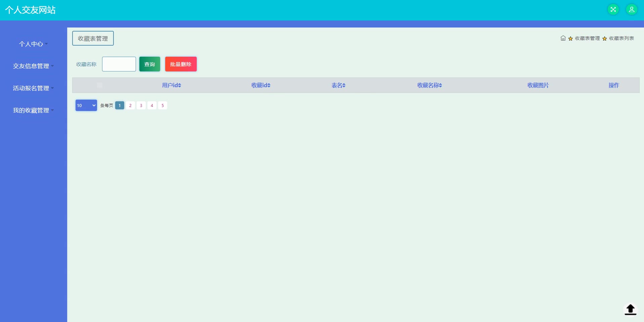Sort table by 收藏id column

click(261, 85)
